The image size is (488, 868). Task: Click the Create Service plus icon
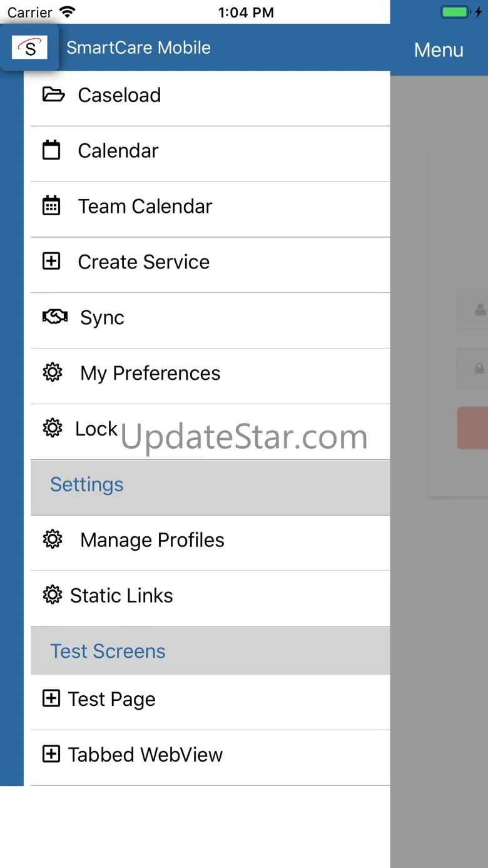coord(51,262)
